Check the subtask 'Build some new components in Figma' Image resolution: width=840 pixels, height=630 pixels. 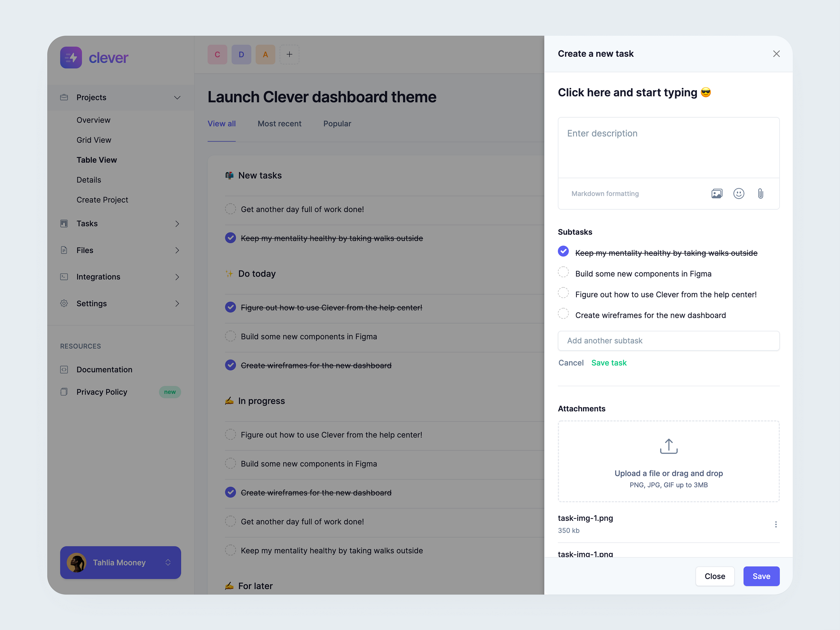(563, 272)
